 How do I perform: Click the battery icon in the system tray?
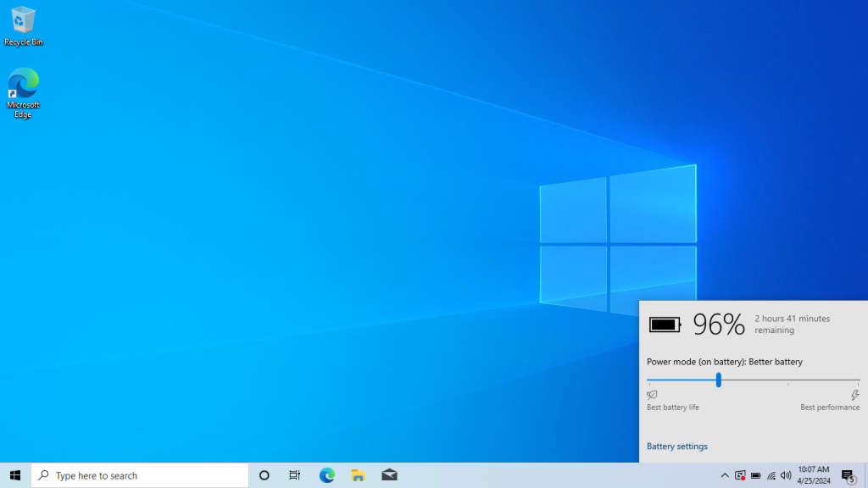(754, 475)
